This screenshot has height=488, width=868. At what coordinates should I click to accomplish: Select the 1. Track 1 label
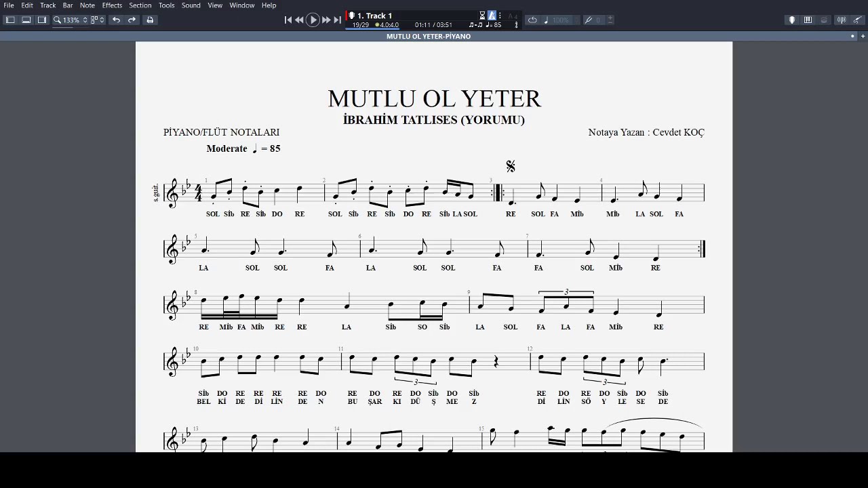pyautogui.click(x=374, y=16)
